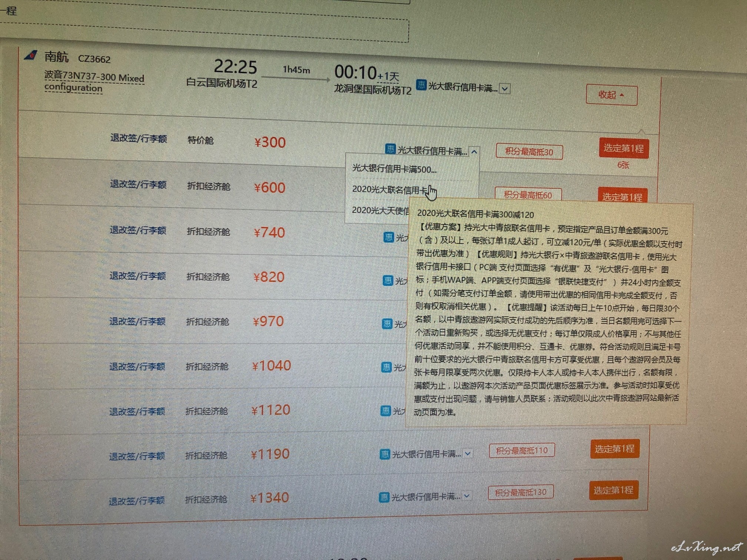The image size is (747, 560).
Task: Click the 龙洞堡国际机场T2 arrival airport
Action: [372, 90]
